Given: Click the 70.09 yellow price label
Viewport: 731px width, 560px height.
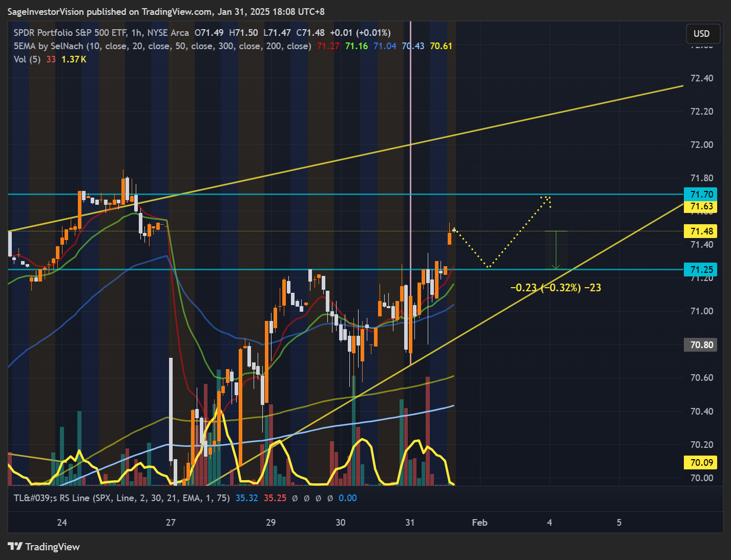Looking at the screenshot, I should [x=701, y=463].
